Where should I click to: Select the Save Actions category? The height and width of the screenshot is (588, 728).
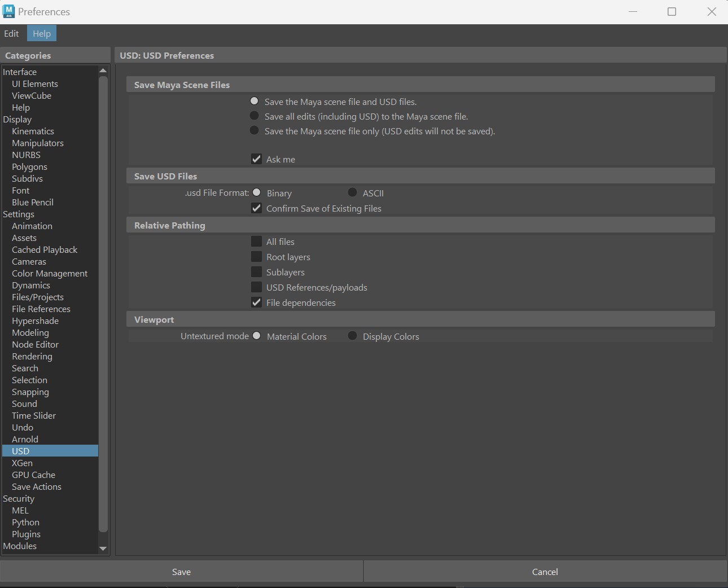(x=37, y=486)
